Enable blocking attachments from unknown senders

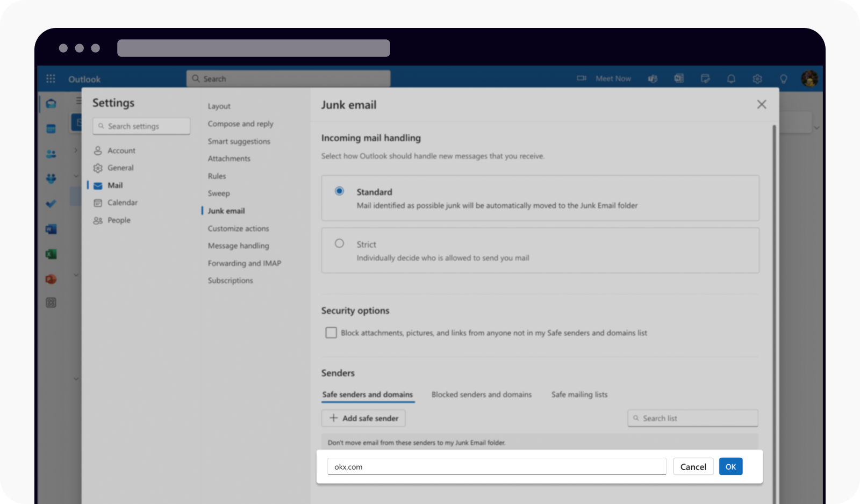coord(331,333)
